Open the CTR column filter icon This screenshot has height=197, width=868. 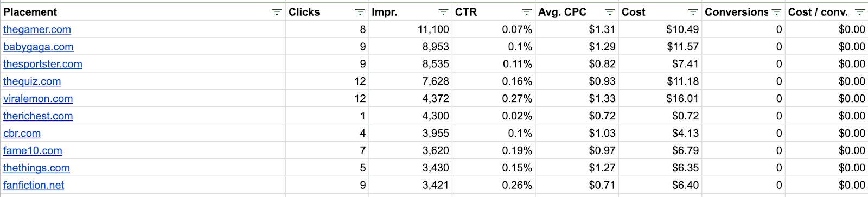[x=526, y=12]
